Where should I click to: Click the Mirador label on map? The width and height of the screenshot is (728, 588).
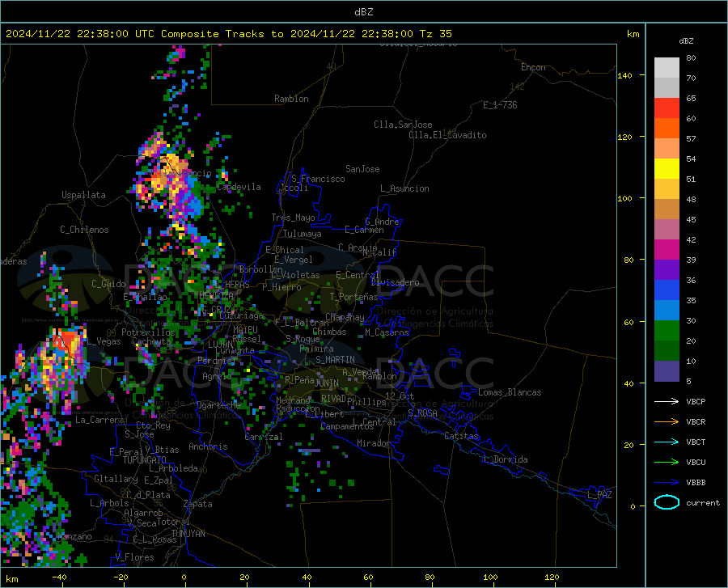pyautogui.click(x=374, y=443)
